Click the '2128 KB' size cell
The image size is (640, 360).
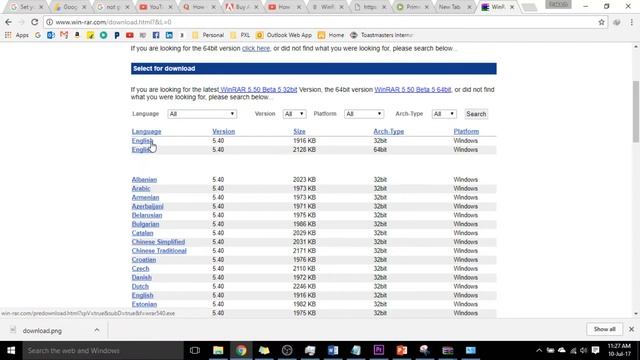(x=304, y=150)
